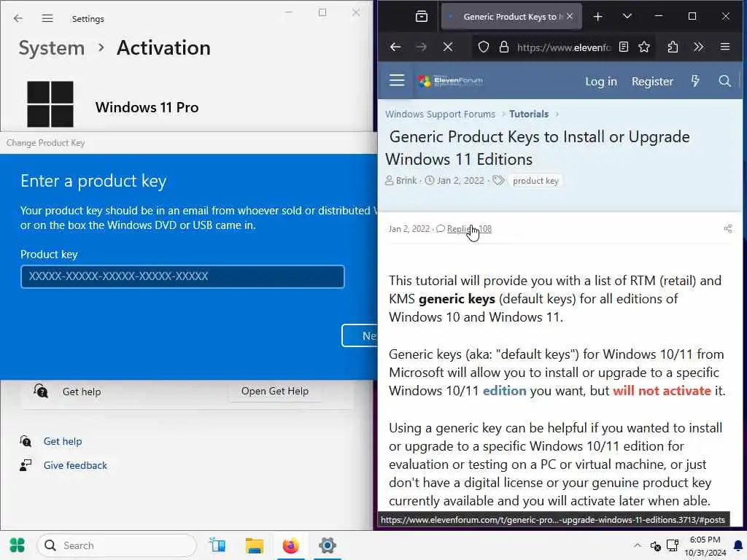Click the Tutorials breadcrumb
Image resolution: width=747 pixels, height=560 pixels.
click(x=529, y=114)
